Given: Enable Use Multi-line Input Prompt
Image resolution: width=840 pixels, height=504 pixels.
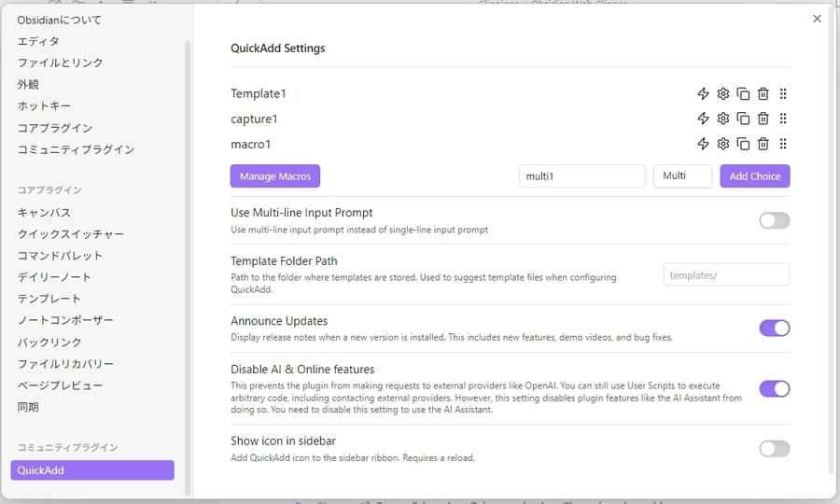Looking at the screenshot, I should tap(774, 220).
